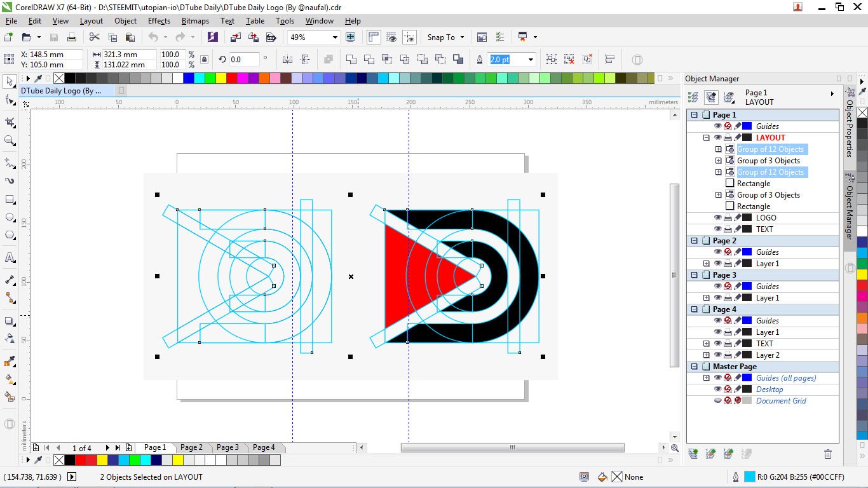
Task: Select the Ellipse tool in toolbox
Action: pyautogui.click(x=10, y=217)
